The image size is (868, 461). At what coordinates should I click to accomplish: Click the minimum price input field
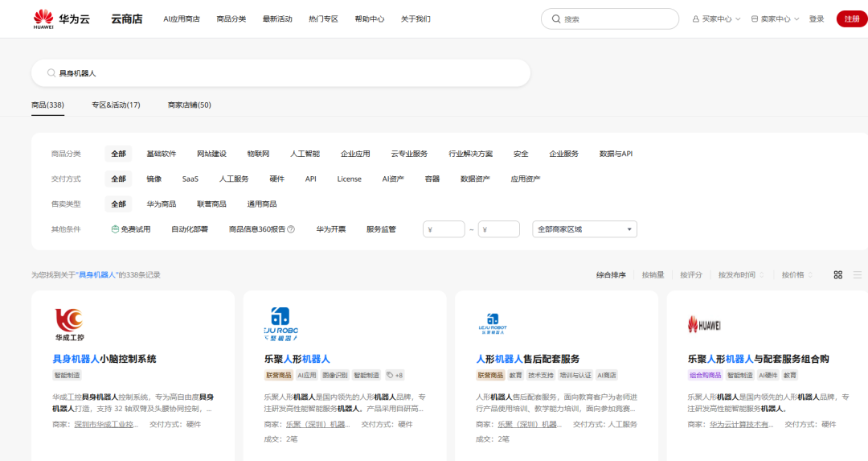pos(444,229)
